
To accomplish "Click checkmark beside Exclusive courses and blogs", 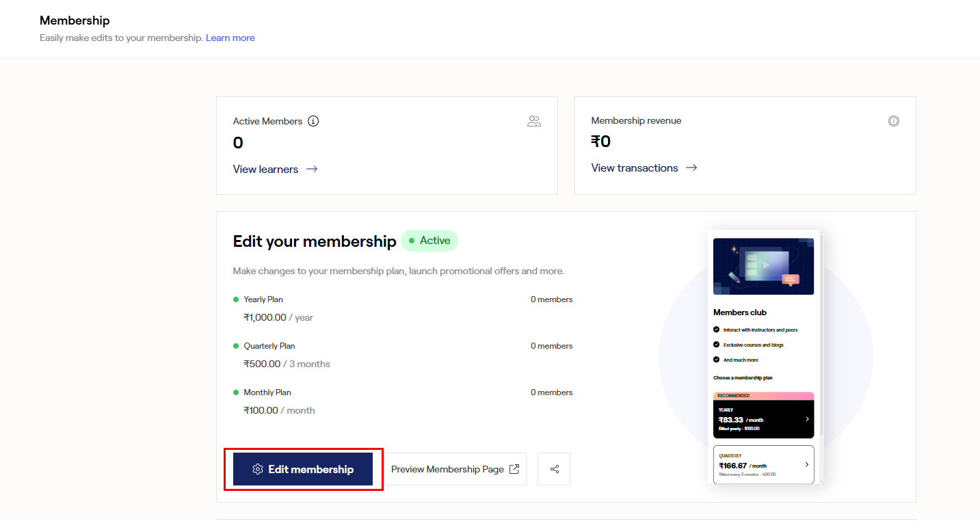I will (717, 345).
